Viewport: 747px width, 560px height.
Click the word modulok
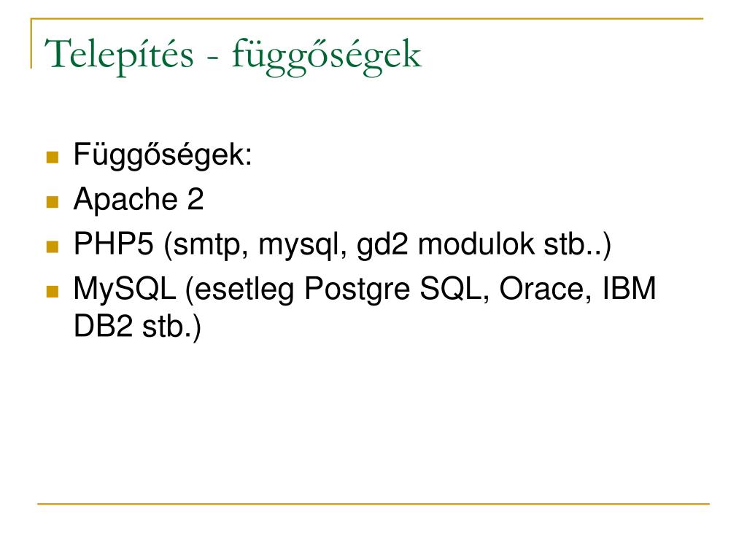(476, 244)
